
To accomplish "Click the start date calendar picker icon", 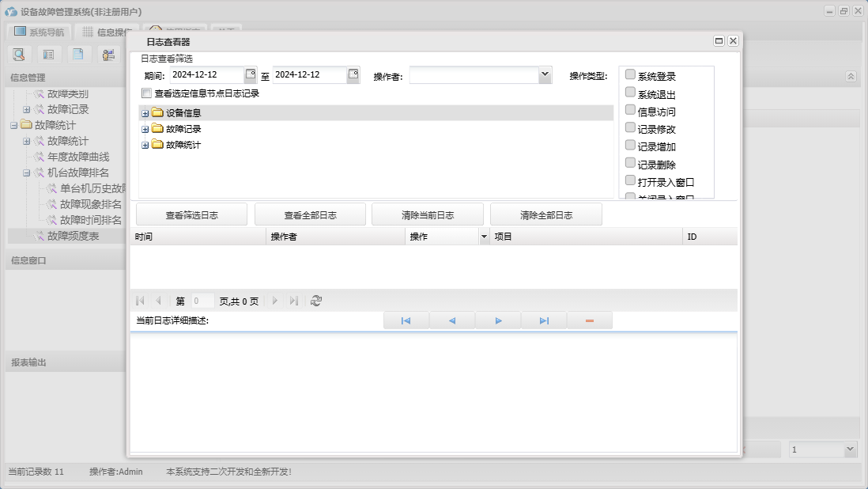I will 250,74.
